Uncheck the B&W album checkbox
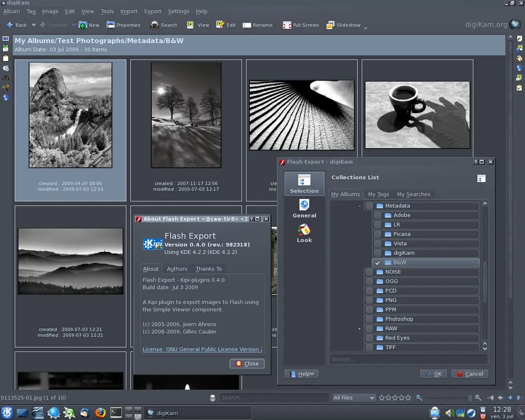This screenshot has width=525, height=420. tap(377, 263)
